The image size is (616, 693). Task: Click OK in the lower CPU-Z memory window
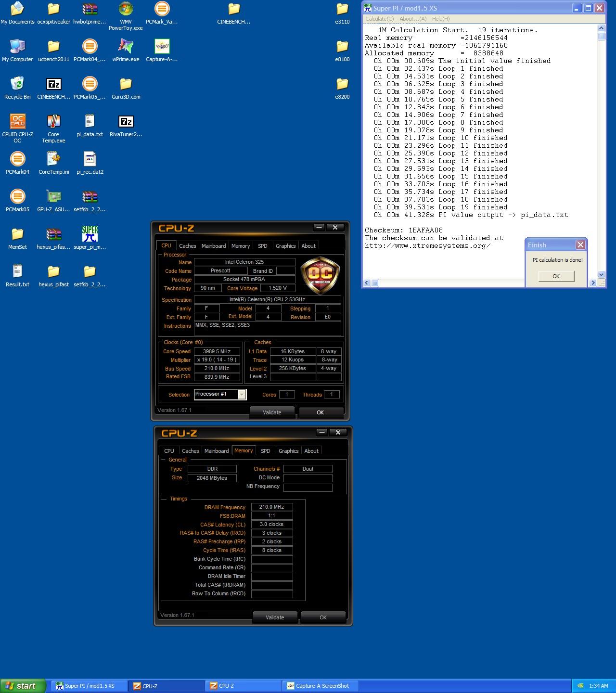pyautogui.click(x=323, y=617)
